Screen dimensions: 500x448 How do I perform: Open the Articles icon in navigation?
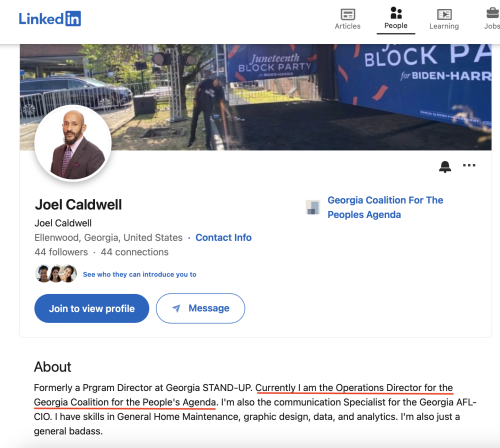pos(348,14)
